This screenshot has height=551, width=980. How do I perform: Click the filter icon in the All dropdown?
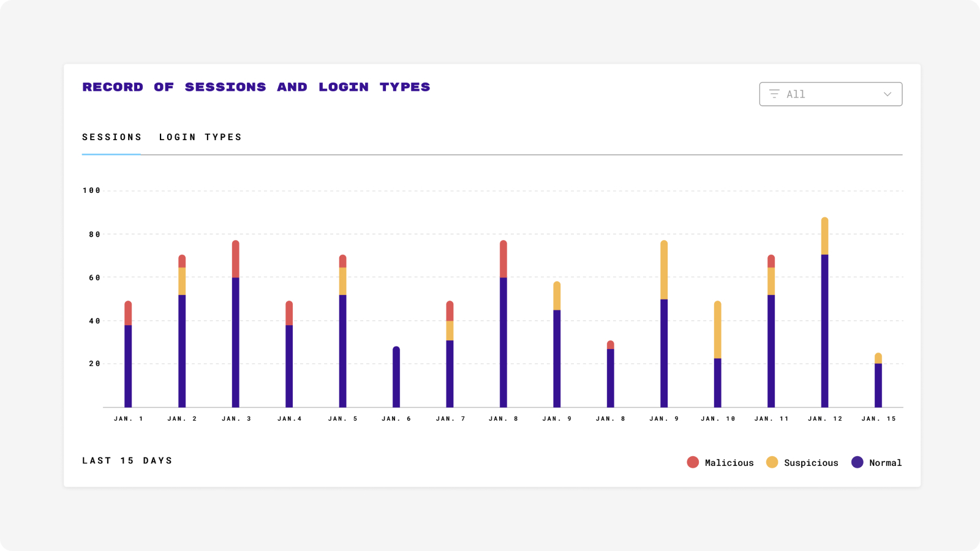click(x=774, y=94)
